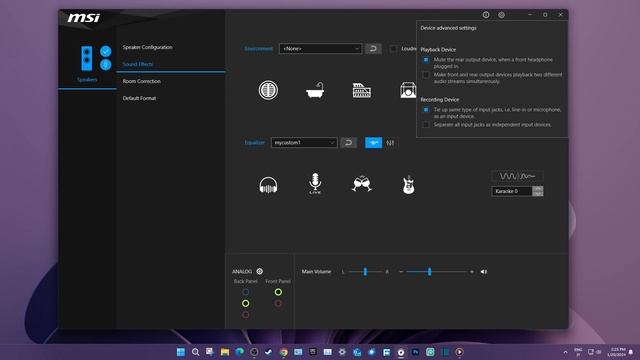This screenshot has height=360, width=640.
Task: Click the Karaoke key value field
Action: click(x=512, y=191)
